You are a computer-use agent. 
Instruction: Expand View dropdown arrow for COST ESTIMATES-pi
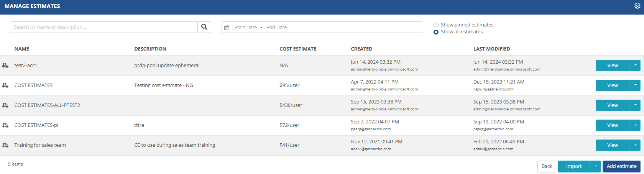coord(635,125)
